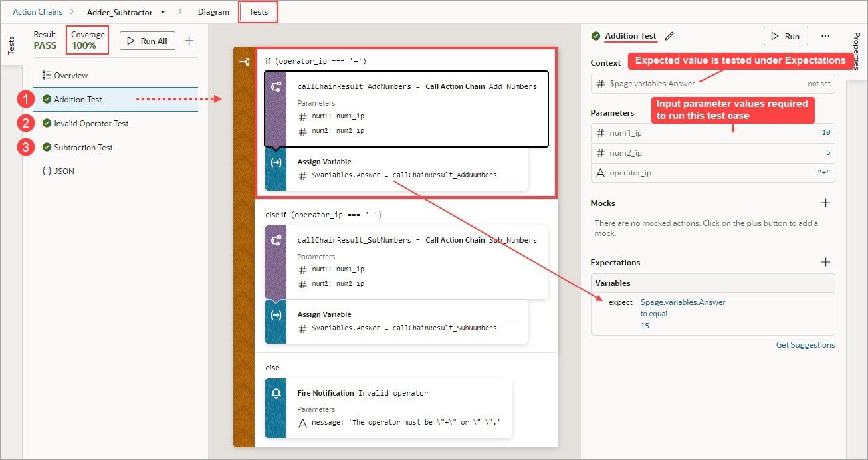Go back via the Action Chains breadcrumb

37,11
